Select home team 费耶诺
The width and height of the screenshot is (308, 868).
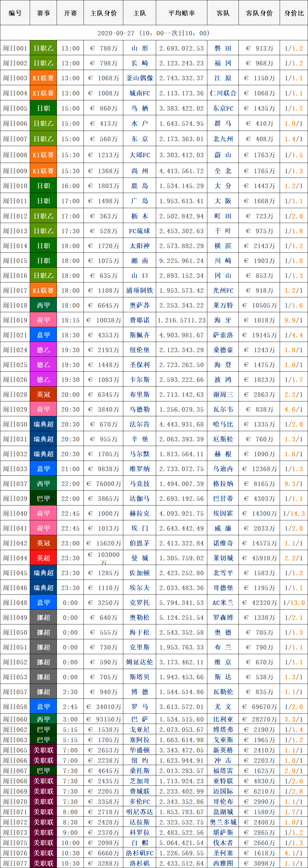(140, 320)
